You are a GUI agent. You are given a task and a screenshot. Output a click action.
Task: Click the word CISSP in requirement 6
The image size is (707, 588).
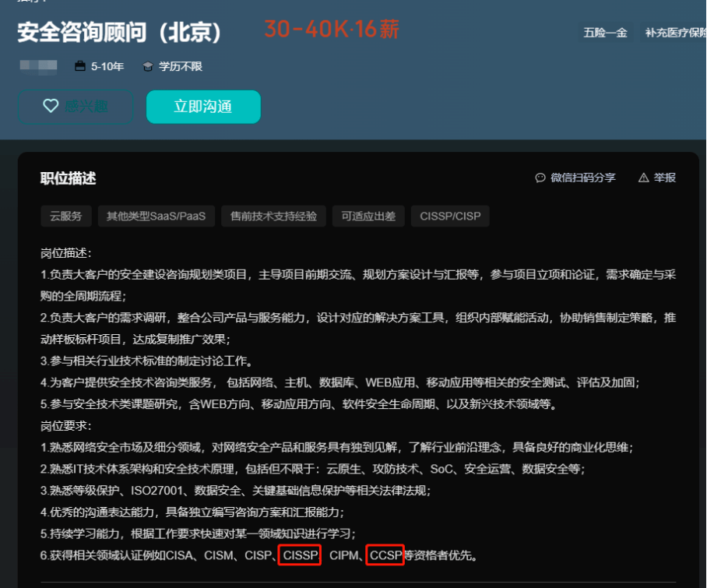tap(300, 555)
